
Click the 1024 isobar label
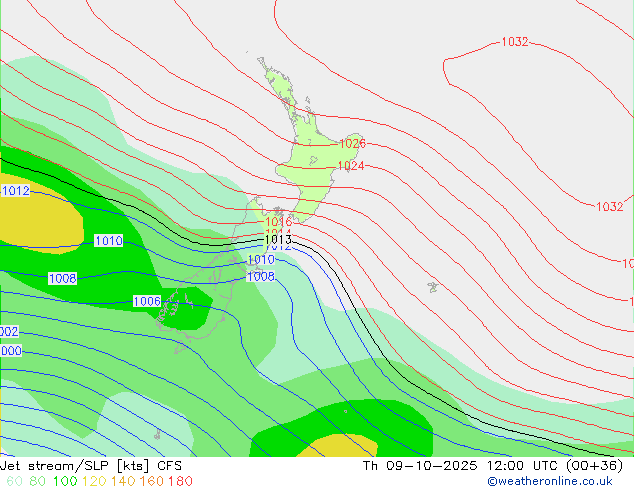coord(351,166)
